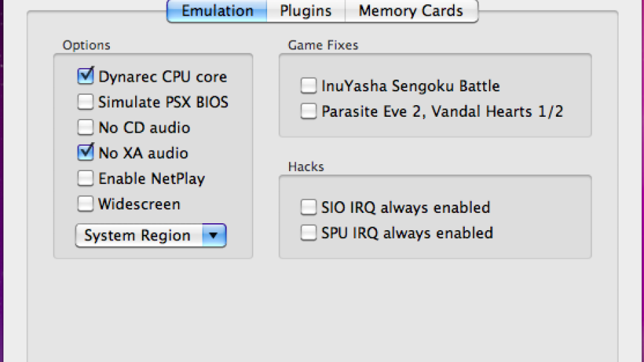644x362 pixels.
Task: Click the "Sengoku Battle" label text
Action: 446,87
